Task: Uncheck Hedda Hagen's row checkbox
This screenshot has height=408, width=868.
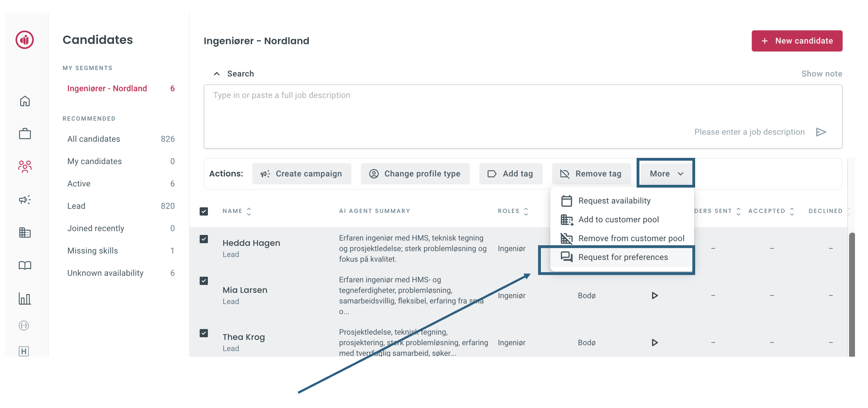Action: click(204, 239)
